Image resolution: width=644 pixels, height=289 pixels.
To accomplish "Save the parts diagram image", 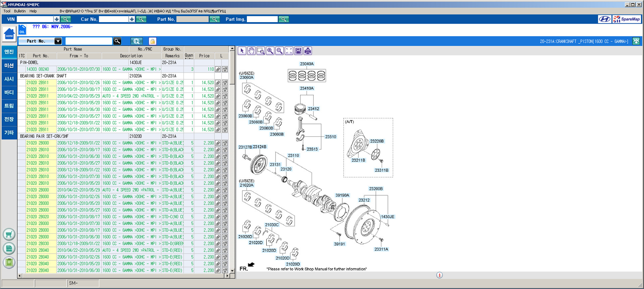I will click(x=298, y=51).
